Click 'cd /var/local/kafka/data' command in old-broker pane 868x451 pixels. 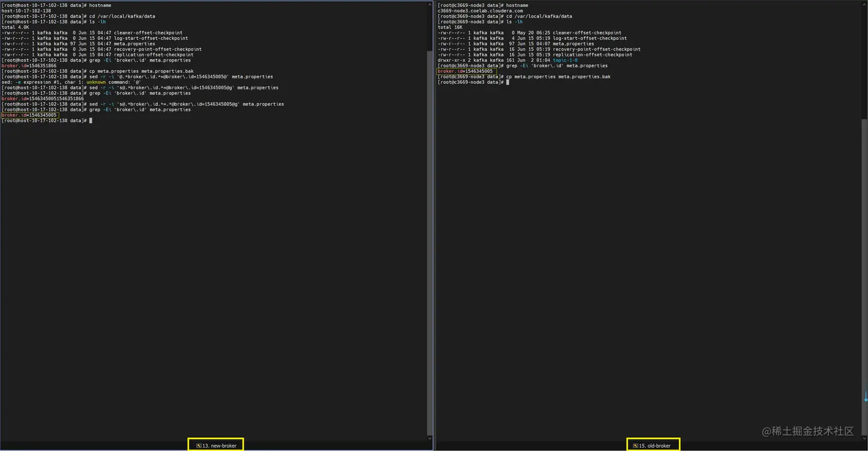539,16
